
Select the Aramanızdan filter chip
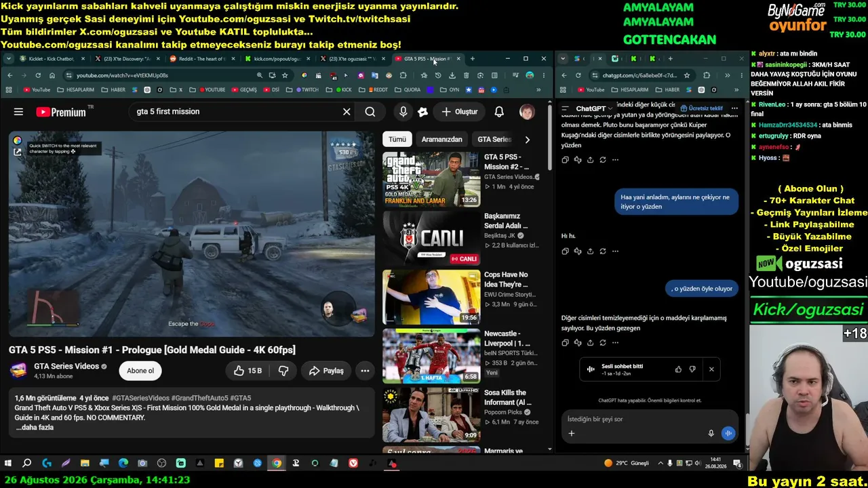coord(441,140)
